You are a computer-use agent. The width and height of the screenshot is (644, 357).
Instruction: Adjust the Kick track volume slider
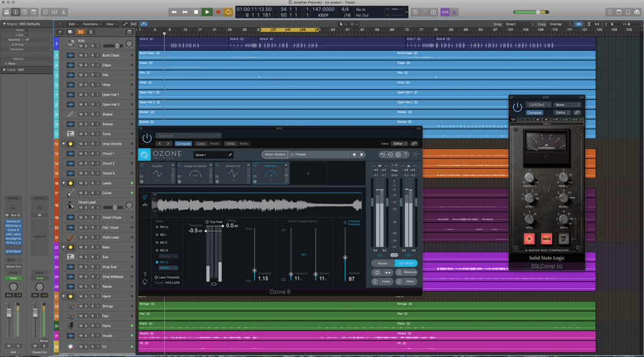pos(113,46)
